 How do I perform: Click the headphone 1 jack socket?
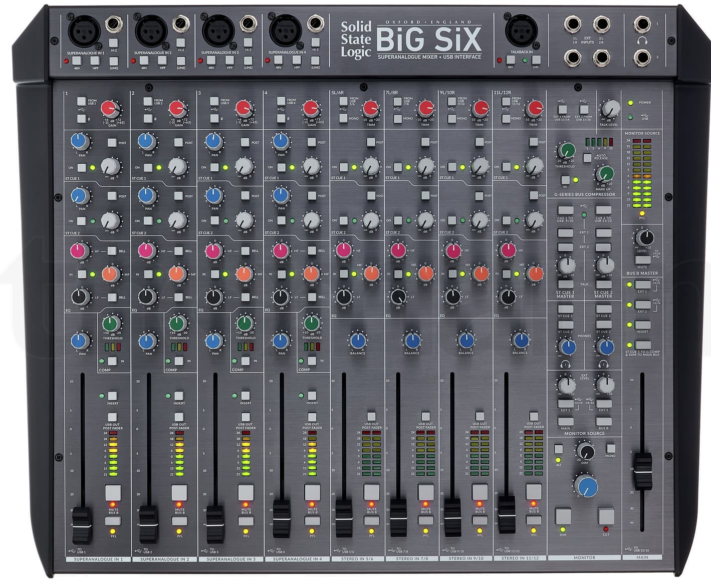[641, 24]
